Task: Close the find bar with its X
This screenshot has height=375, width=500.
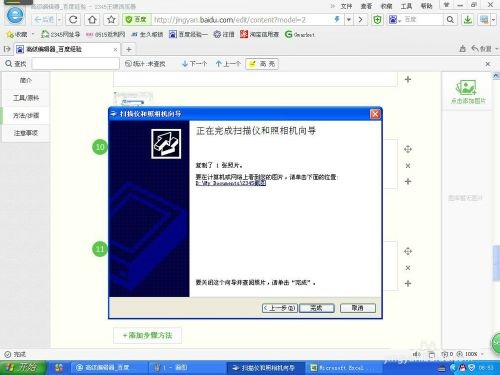Action: (488, 64)
